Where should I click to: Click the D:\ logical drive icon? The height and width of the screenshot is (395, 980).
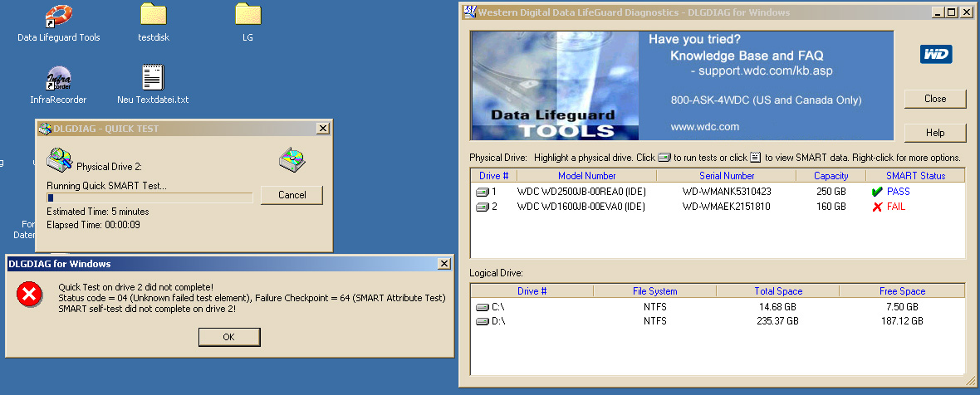482,321
